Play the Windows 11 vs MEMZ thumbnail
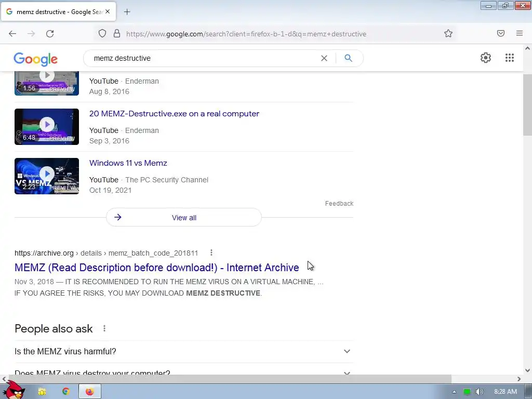 47,176
